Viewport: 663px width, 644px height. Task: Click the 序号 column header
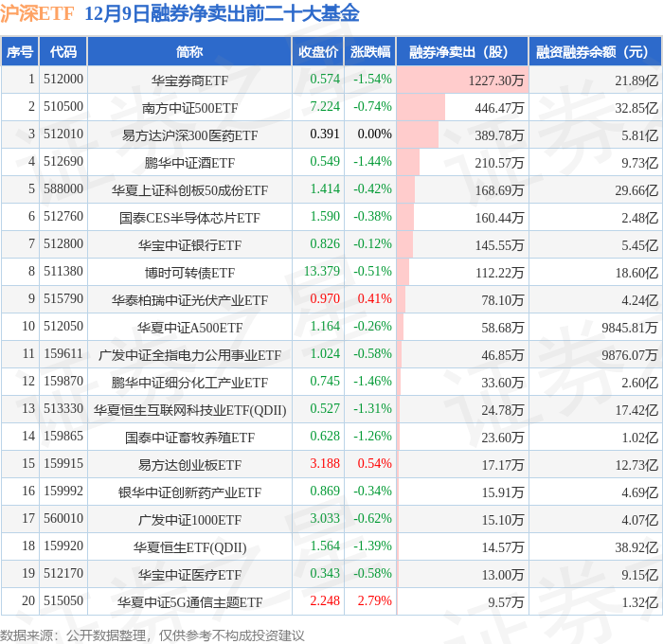point(20,51)
